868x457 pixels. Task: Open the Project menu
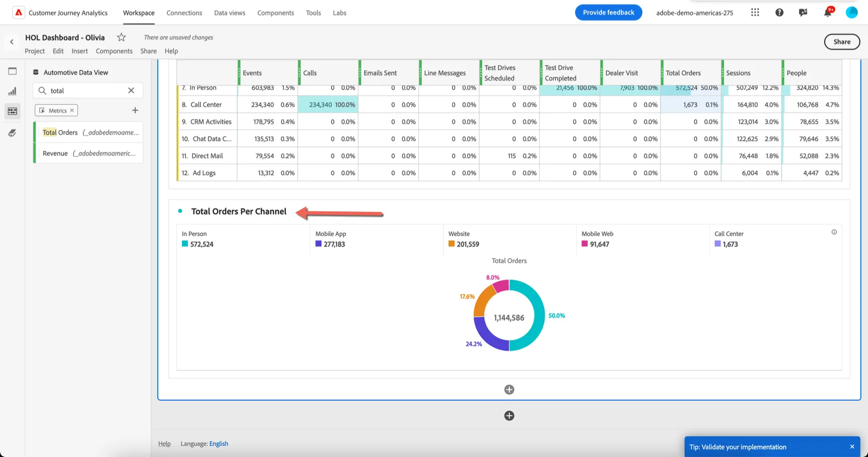[x=35, y=51]
